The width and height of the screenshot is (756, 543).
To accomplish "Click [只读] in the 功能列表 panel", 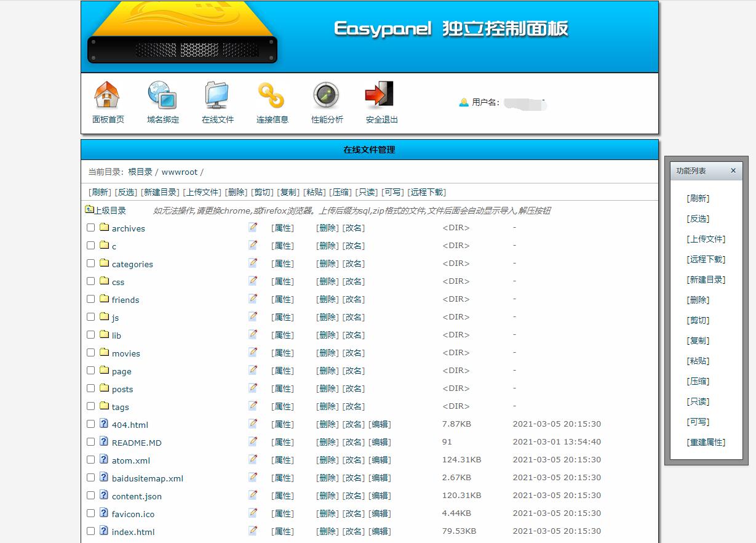I will [x=698, y=401].
